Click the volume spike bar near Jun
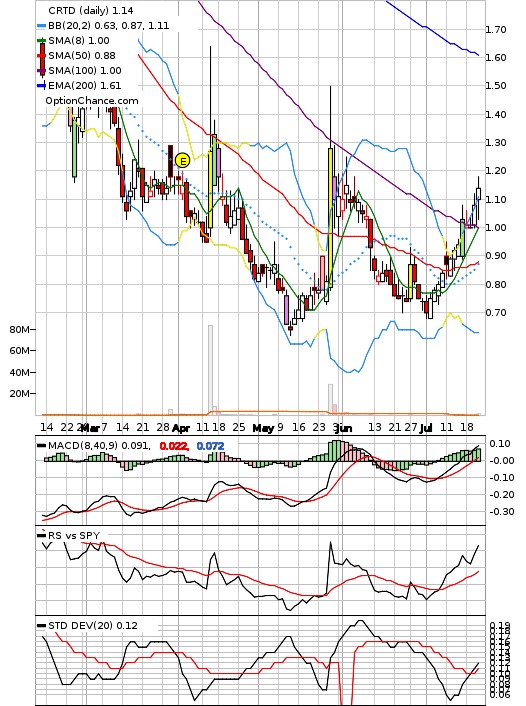This screenshot has height=706, width=526. (331, 399)
